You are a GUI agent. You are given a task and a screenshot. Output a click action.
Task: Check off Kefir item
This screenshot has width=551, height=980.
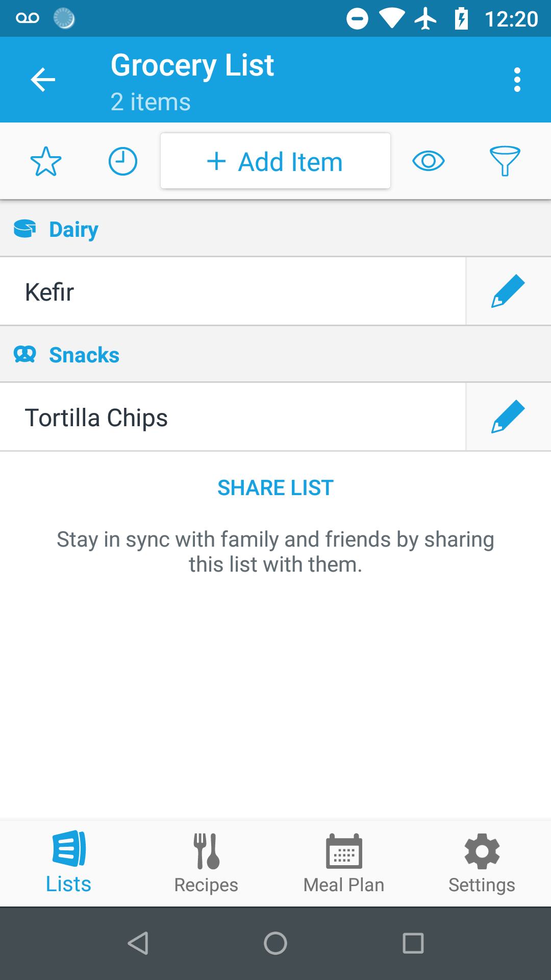(x=232, y=292)
